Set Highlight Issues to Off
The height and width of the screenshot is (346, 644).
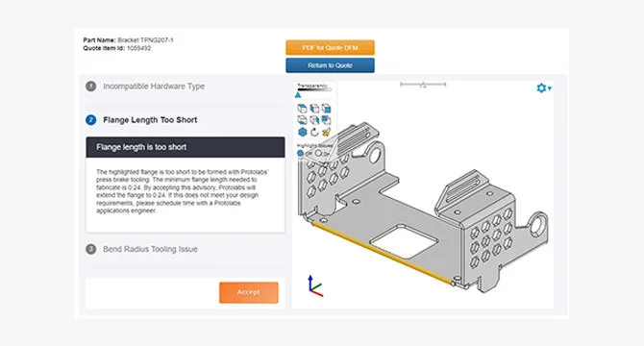pyautogui.click(x=301, y=153)
